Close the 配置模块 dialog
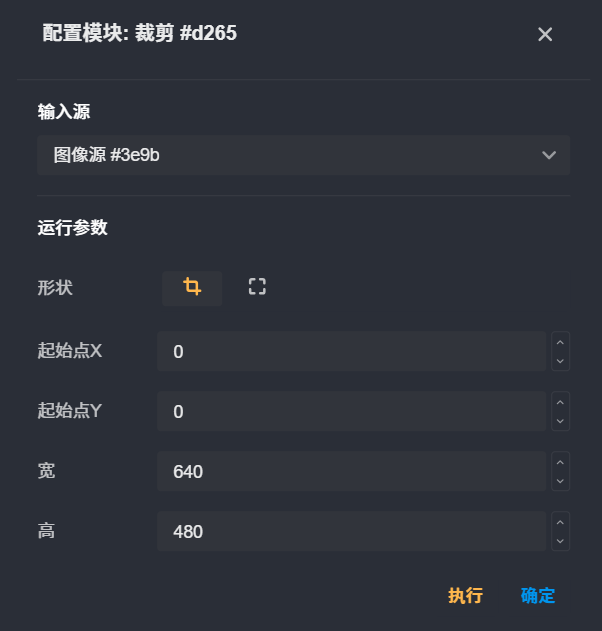Screen dimensions: 602x631 coord(545,35)
